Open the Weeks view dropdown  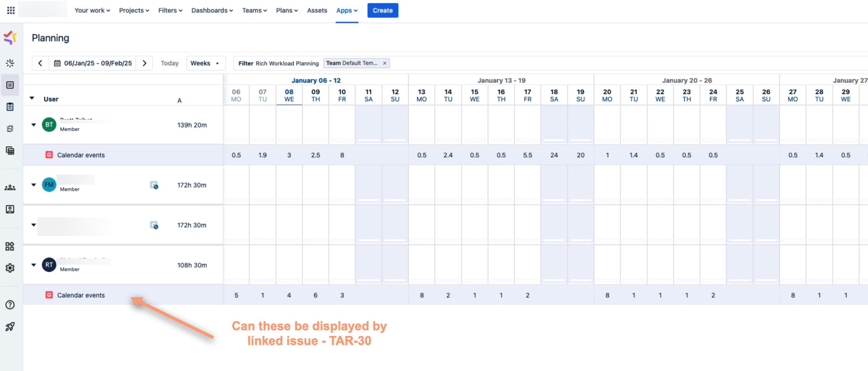[x=206, y=63]
